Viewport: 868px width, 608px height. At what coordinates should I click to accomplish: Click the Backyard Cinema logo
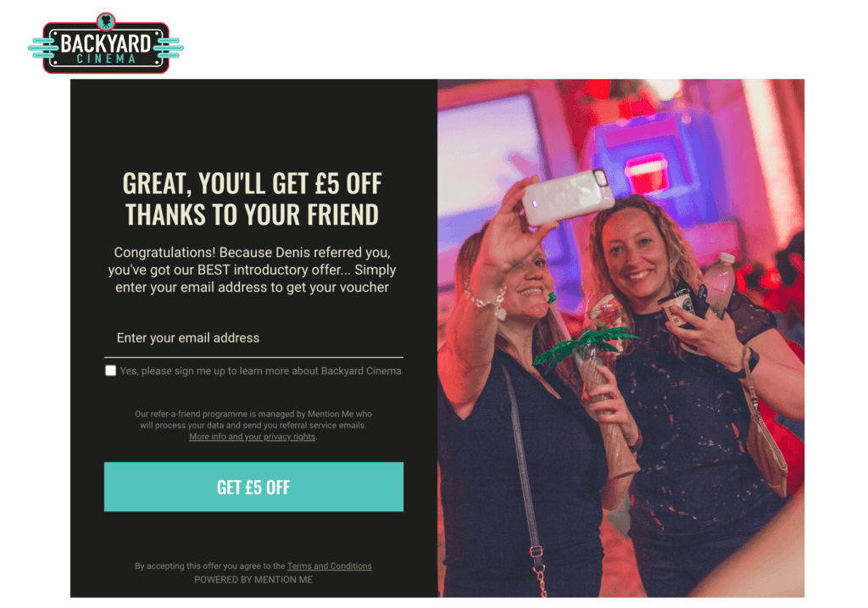[106, 43]
